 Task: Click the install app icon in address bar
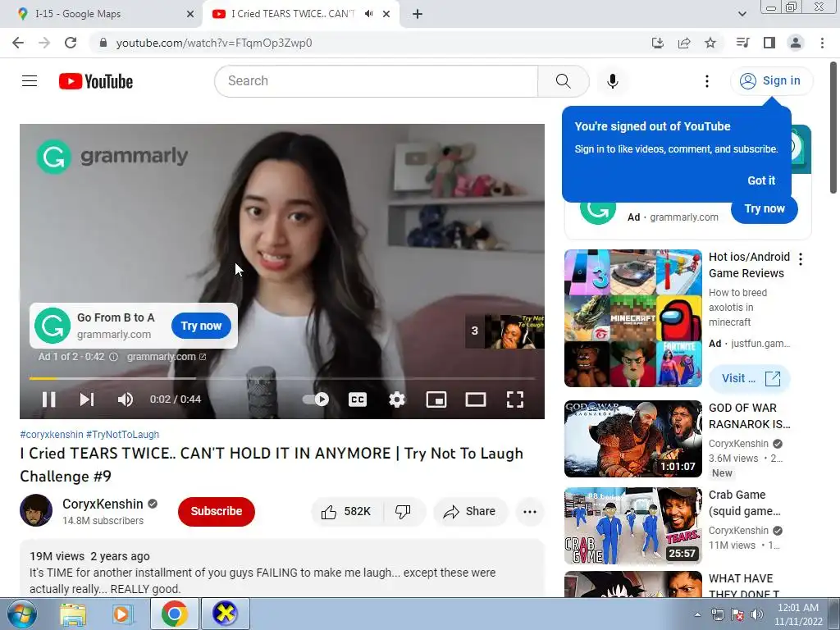tap(658, 43)
